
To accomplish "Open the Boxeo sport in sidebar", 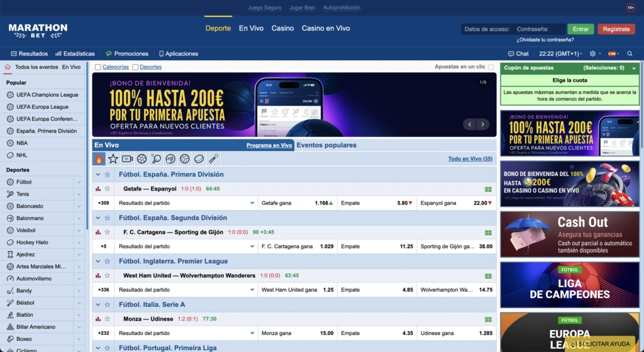I will [x=24, y=339].
